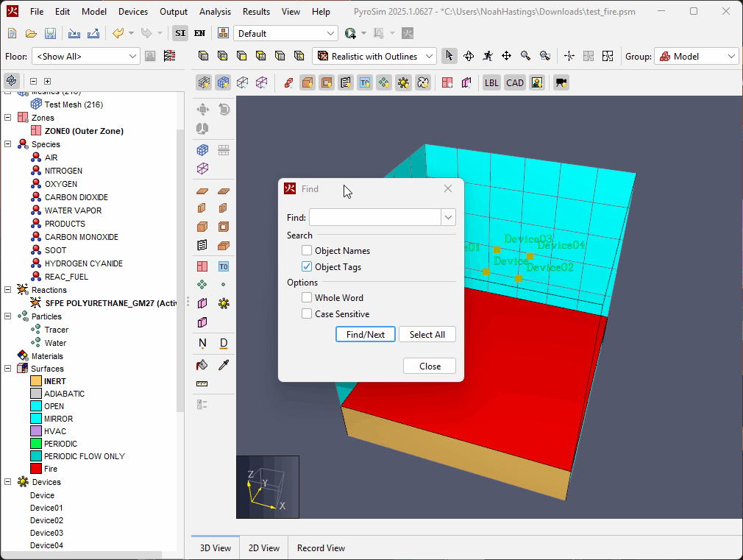Collapse the Species tree node

coord(8,143)
